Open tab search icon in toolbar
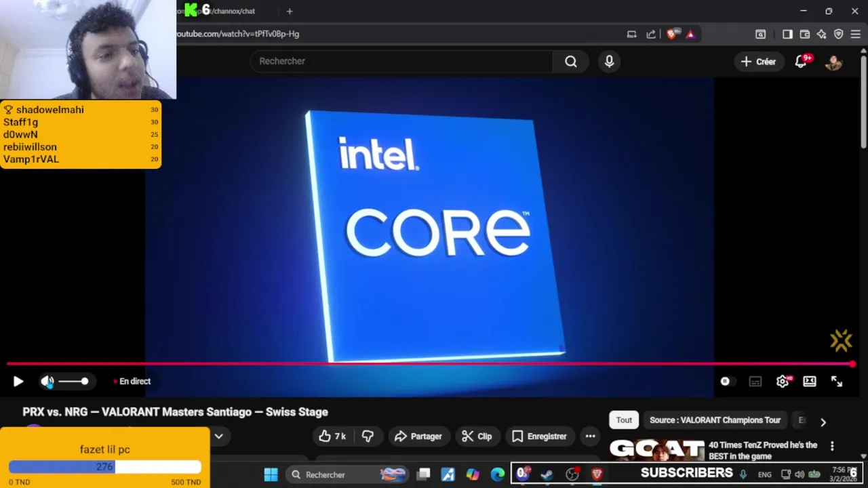This screenshot has width=868, height=488. click(x=761, y=34)
